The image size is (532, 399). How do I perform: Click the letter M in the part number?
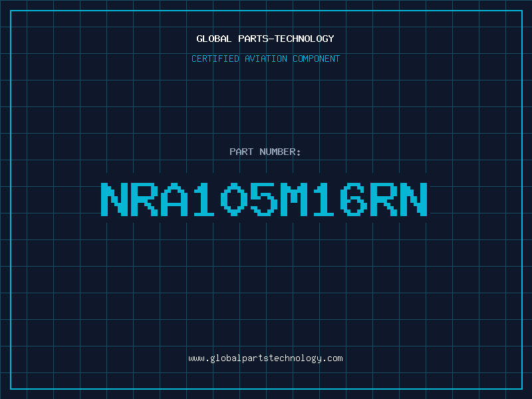[x=294, y=199]
